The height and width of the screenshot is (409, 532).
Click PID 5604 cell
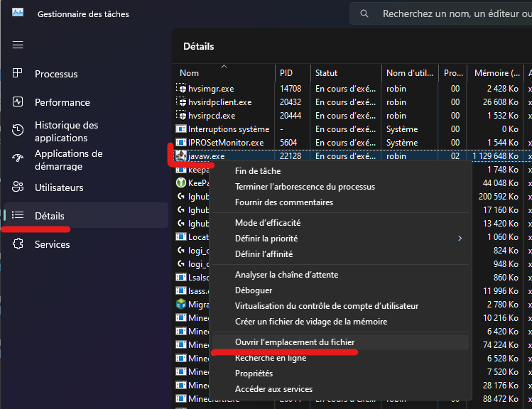(x=288, y=143)
